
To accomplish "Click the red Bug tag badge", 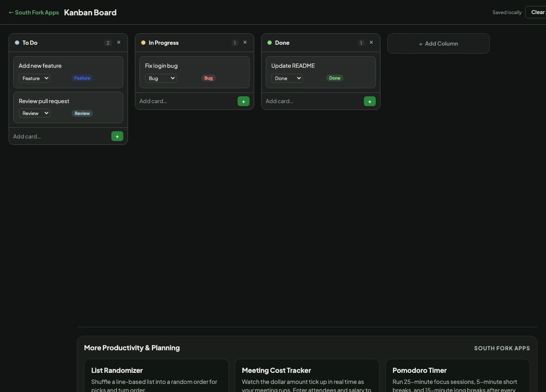I will coord(209,78).
